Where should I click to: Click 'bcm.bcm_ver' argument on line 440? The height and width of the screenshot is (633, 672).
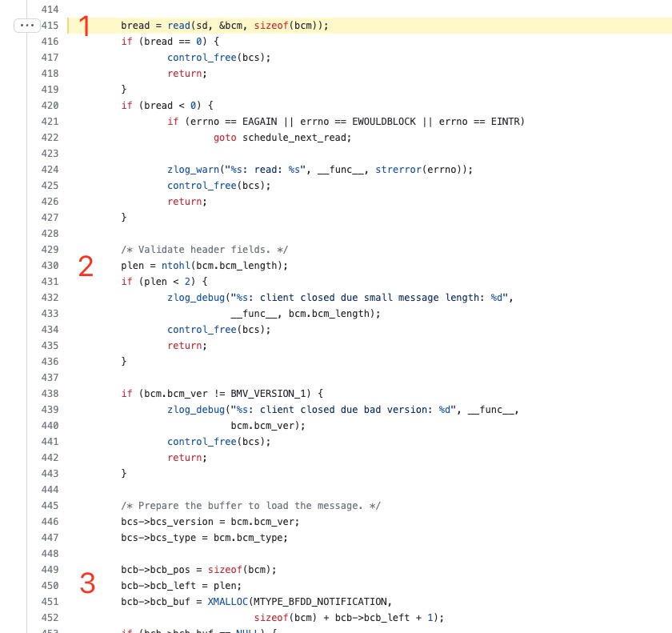coord(262,426)
